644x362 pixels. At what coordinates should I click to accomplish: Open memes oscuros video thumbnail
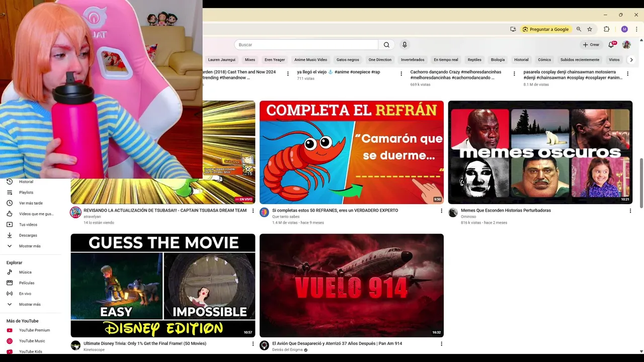(540, 152)
